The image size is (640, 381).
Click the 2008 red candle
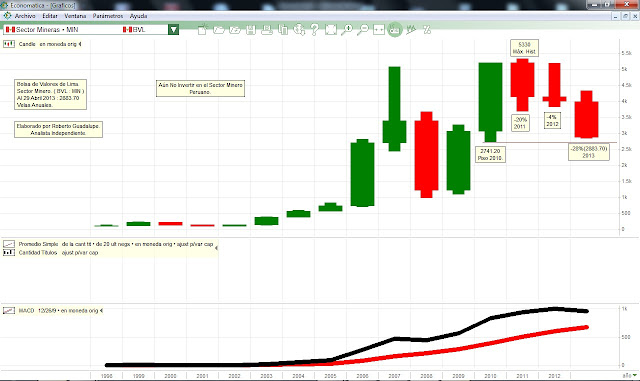tap(426, 155)
